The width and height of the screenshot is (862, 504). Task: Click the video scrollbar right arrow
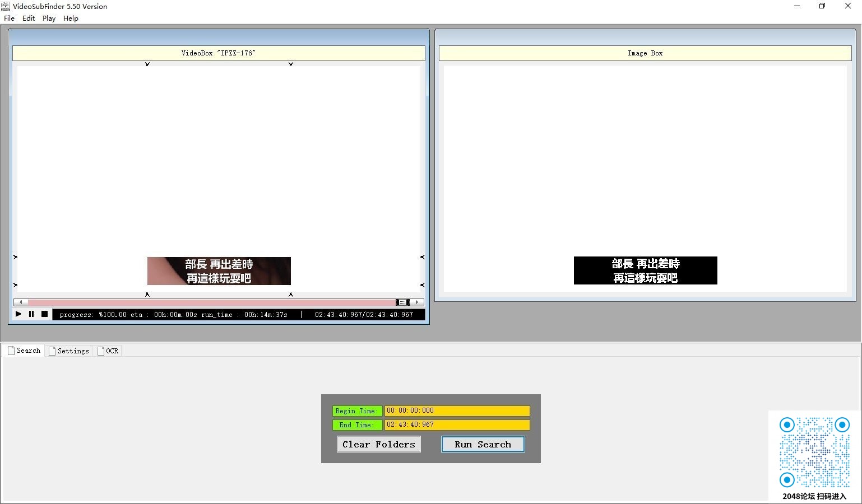point(416,302)
